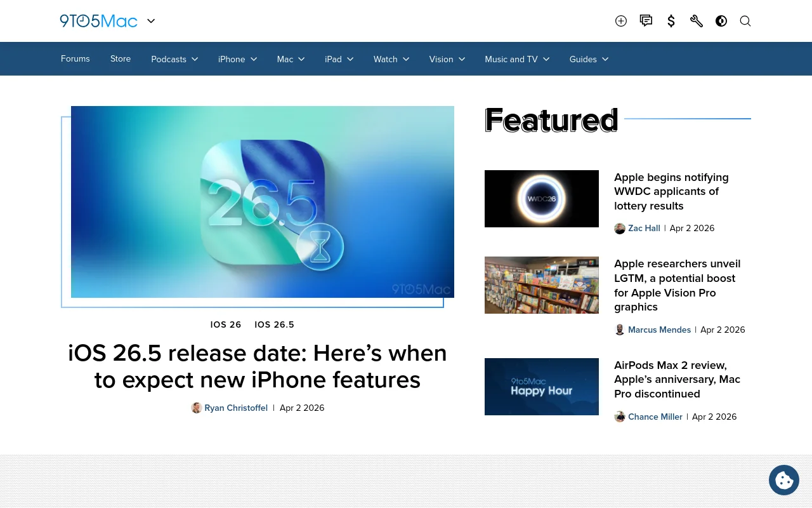Select the wrench fix icon in header

click(696, 21)
